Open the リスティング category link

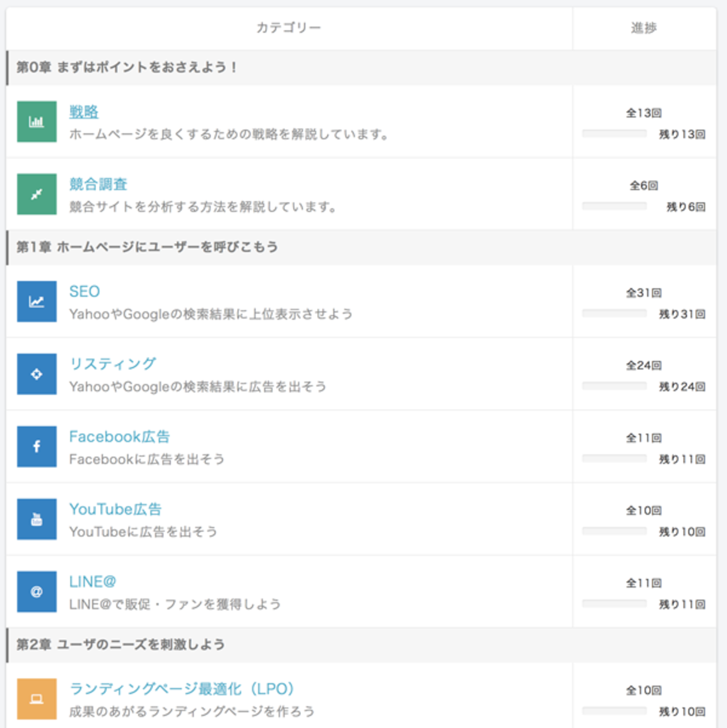pyautogui.click(x=112, y=364)
